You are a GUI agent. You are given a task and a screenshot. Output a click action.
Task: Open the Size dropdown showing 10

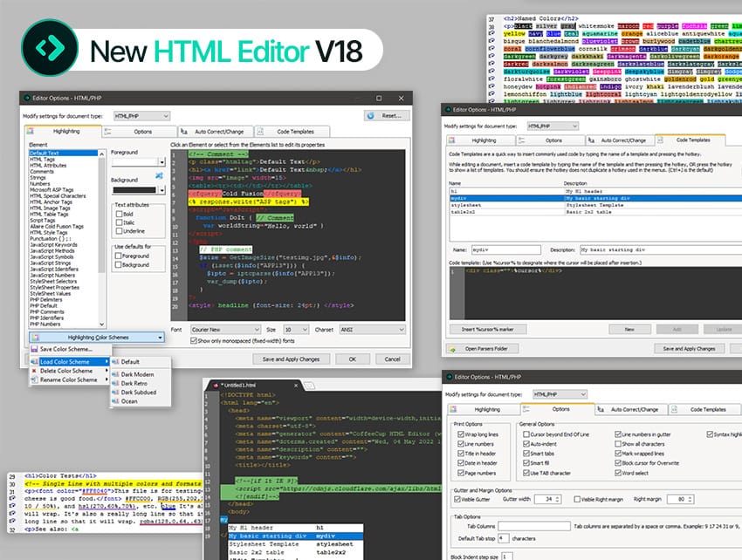[x=296, y=330]
